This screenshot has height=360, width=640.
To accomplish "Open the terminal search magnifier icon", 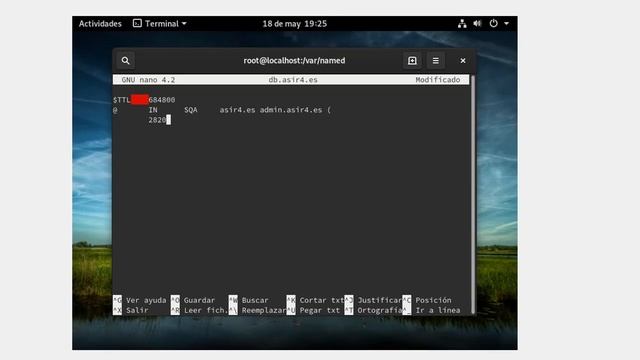I will click(x=126, y=60).
